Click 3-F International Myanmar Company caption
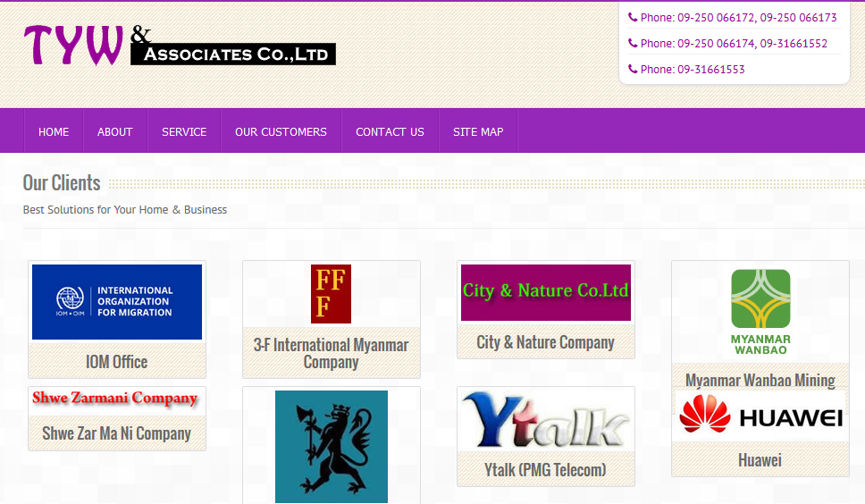The image size is (865, 504). pos(331,354)
